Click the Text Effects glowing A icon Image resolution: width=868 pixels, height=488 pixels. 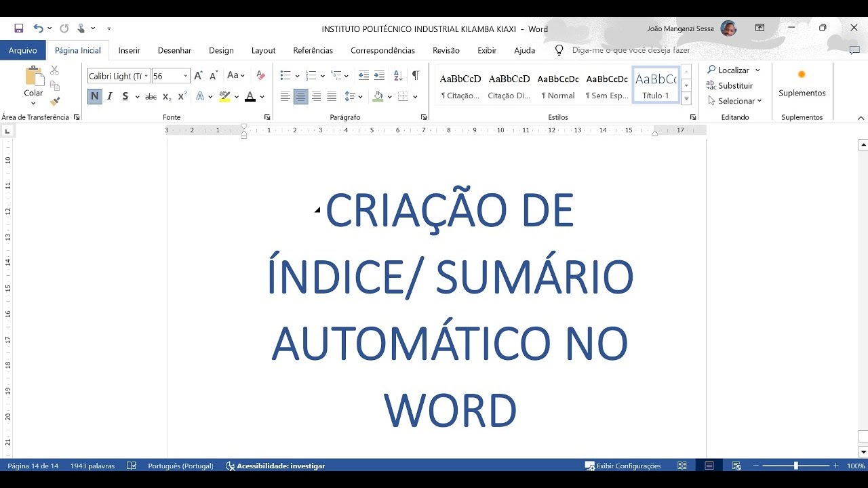200,97
